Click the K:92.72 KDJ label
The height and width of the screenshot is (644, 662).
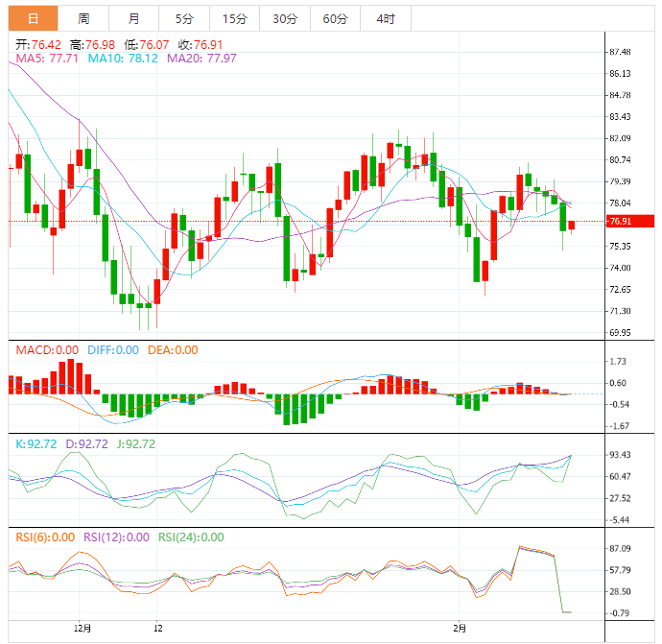pyautogui.click(x=36, y=444)
